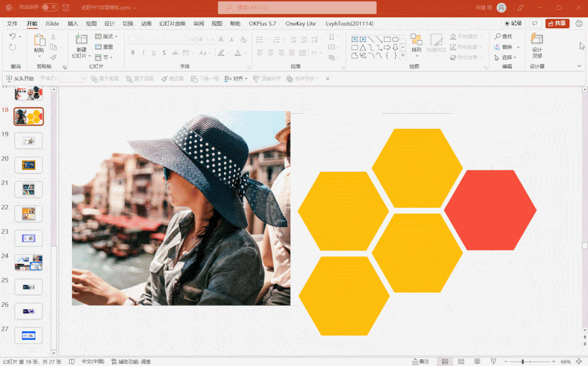Activate the Format Painter brush in clipboard group
The width and height of the screenshot is (588, 366).
click(x=53, y=57)
